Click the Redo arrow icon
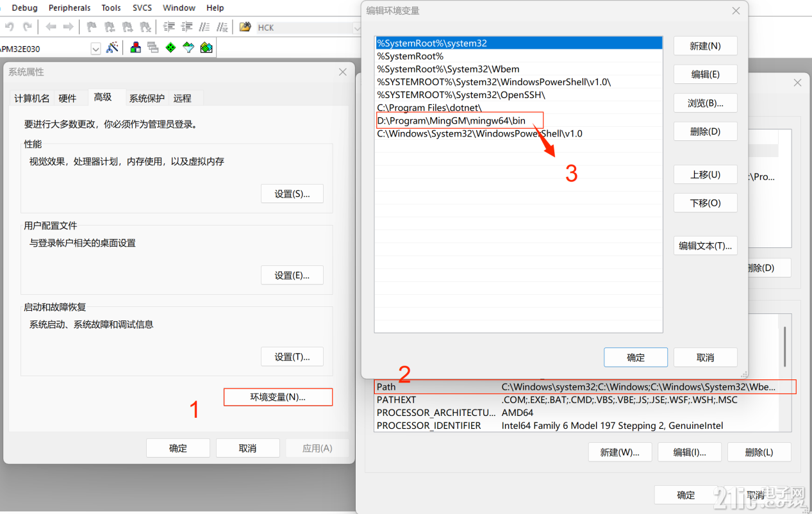812x514 pixels. (x=26, y=27)
